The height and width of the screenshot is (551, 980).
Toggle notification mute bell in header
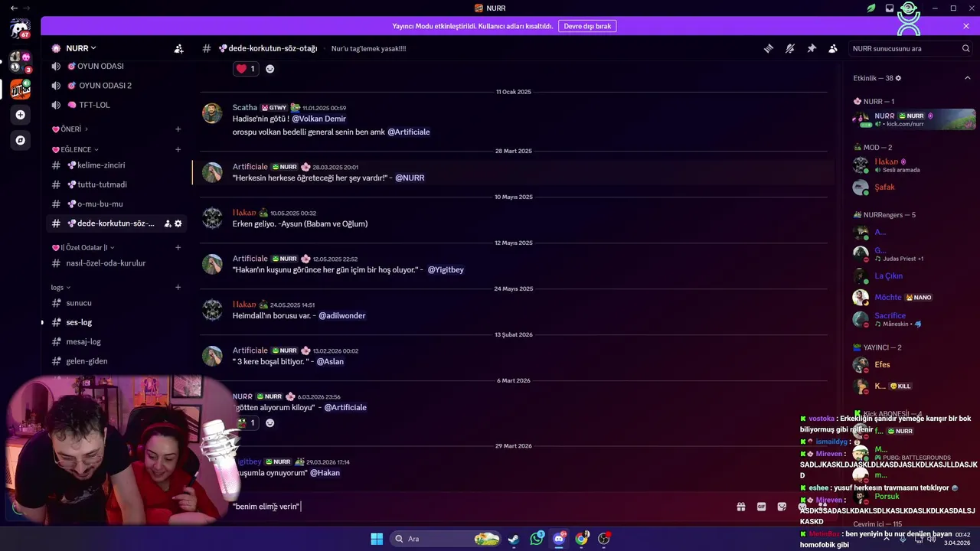click(x=790, y=48)
